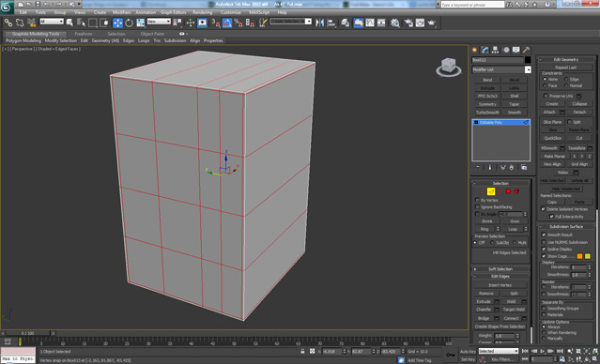This screenshot has height=364, width=600.
Task: Click the Loop selection button
Action: [513, 229]
